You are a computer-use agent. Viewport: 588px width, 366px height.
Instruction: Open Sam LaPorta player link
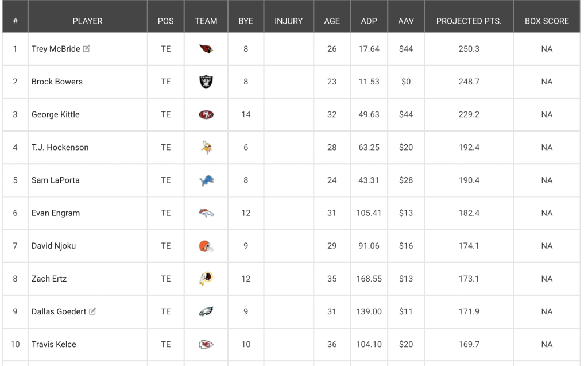tap(56, 180)
